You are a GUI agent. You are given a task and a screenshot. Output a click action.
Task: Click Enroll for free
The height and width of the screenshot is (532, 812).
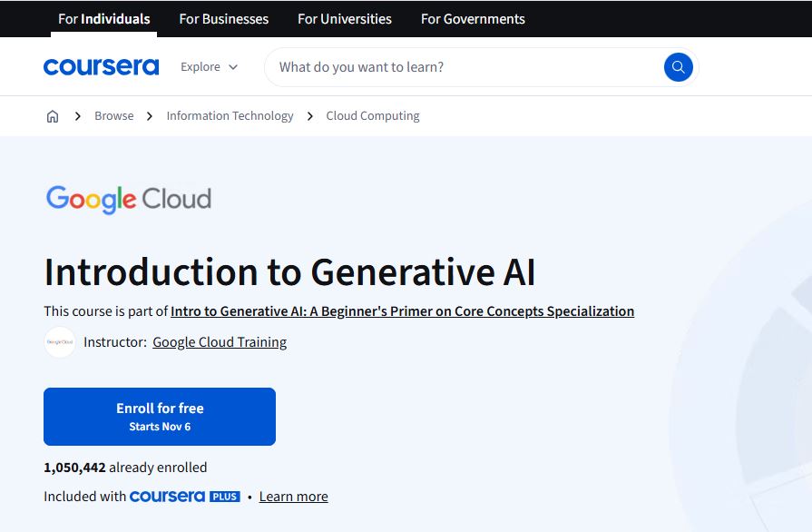[x=160, y=415]
